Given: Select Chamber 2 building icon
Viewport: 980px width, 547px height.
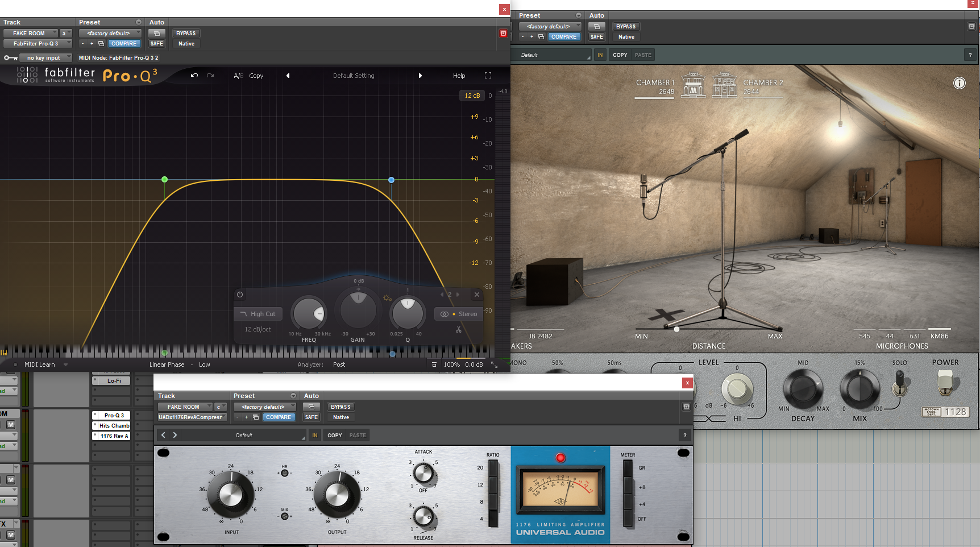Looking at the screenshot, I should tap(724, 84).
